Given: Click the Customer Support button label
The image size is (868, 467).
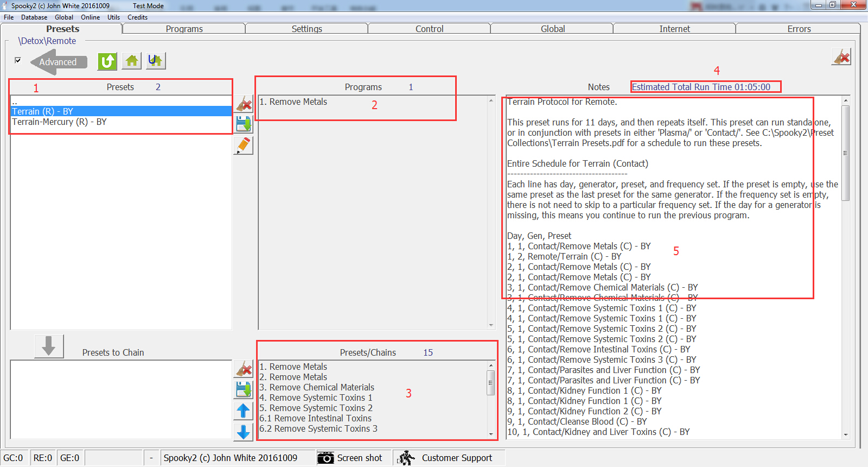Looking at the screenshot, I should [457, 458].
